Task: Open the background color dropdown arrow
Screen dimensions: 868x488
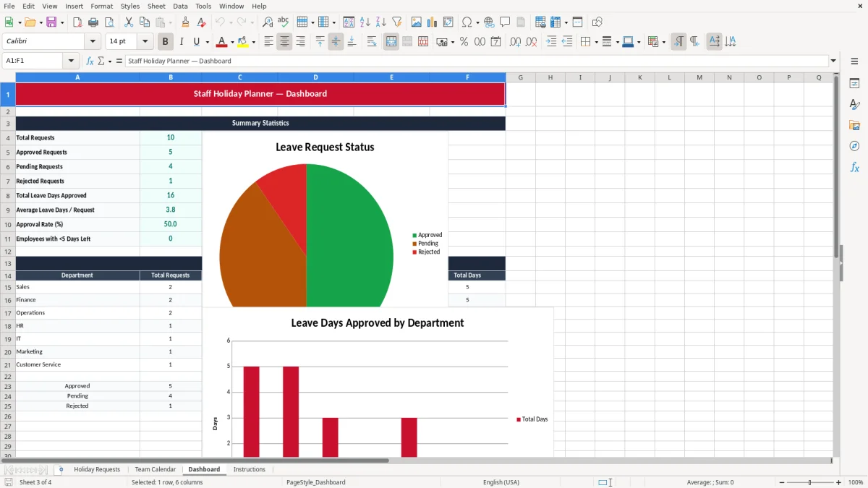Action: coord(253,42)
